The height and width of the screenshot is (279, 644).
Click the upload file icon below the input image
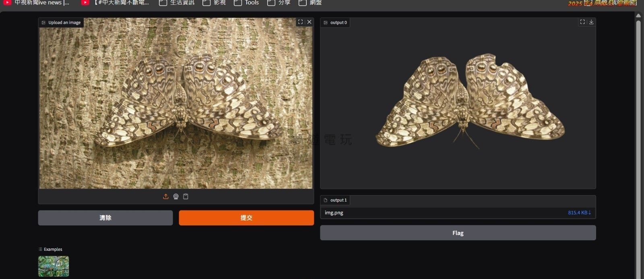coord(165,197)
